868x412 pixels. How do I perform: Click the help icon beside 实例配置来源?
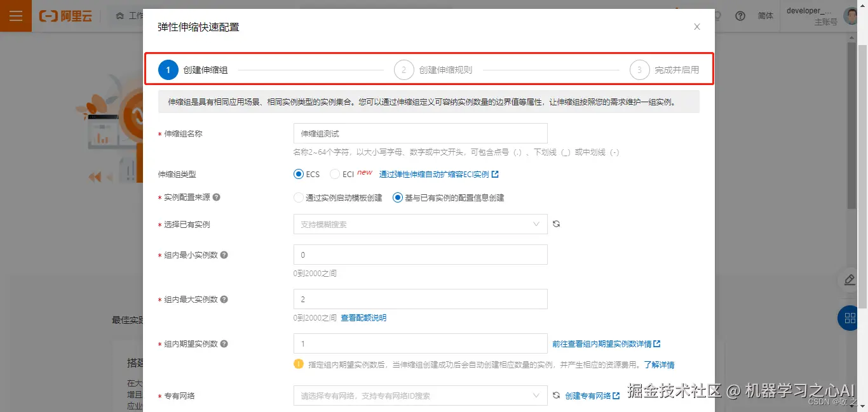click(x=217, y=197)
